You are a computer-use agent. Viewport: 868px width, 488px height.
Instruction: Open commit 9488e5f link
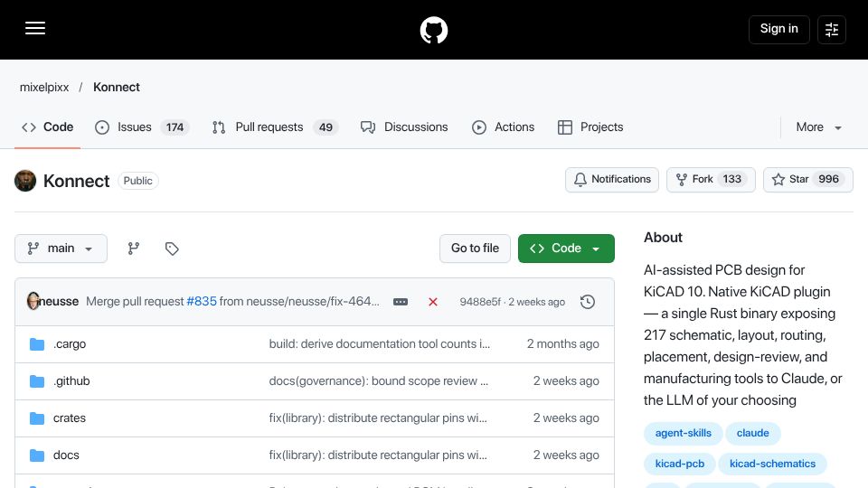(x=480, y=302)
